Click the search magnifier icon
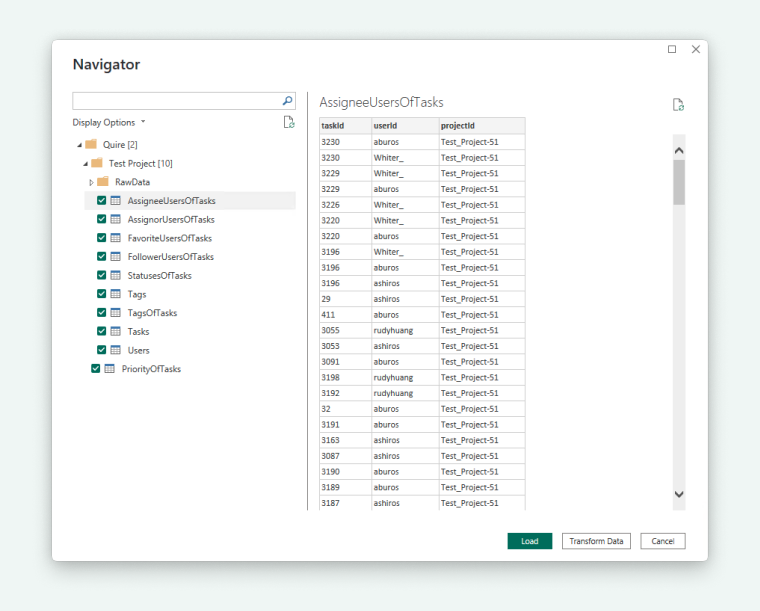The width and height of the screenshot is (760, 611). [x=287, y=101]
